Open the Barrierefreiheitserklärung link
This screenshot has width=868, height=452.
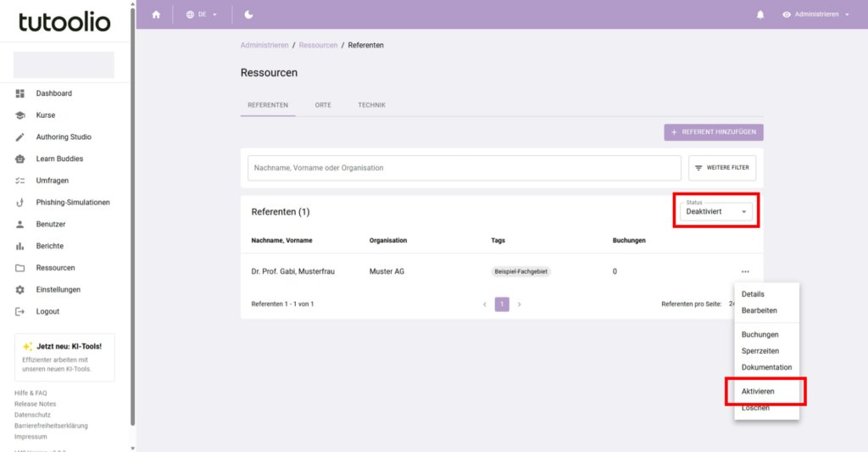tap(51, 426)
